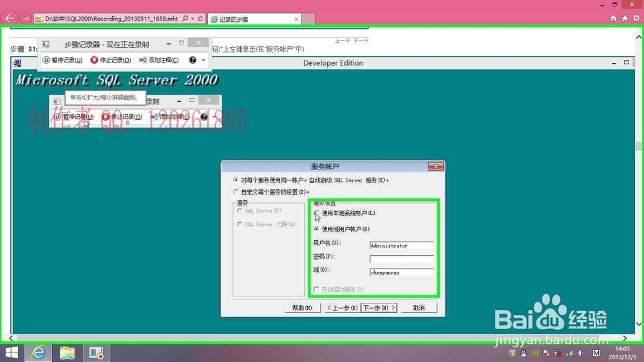Pause recording with 暂停记录 in Steps Recorder

63,60
